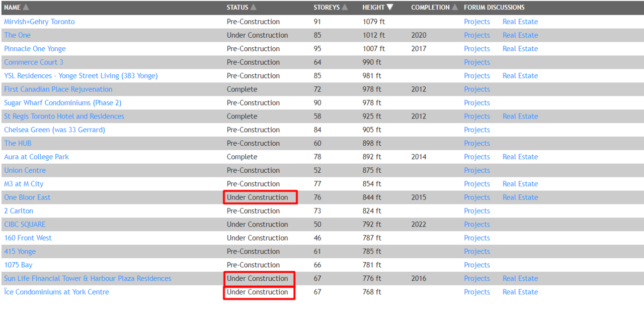Open First Canadian Place Rejuvenation

point(58,89)
